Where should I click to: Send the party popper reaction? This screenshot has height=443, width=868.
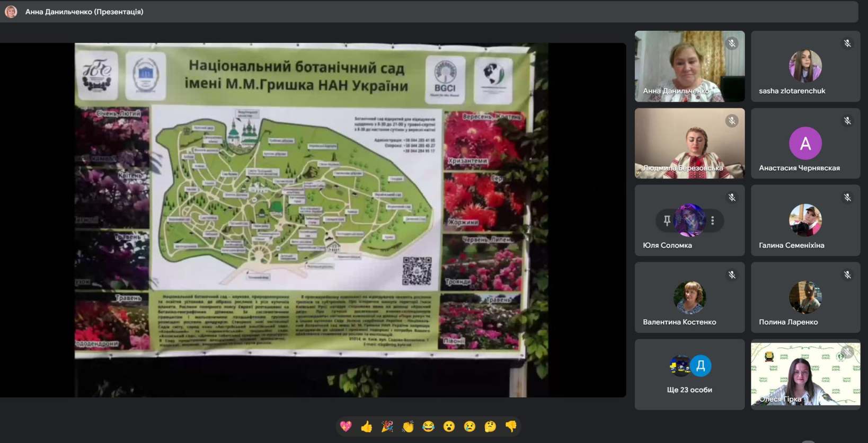387,426
